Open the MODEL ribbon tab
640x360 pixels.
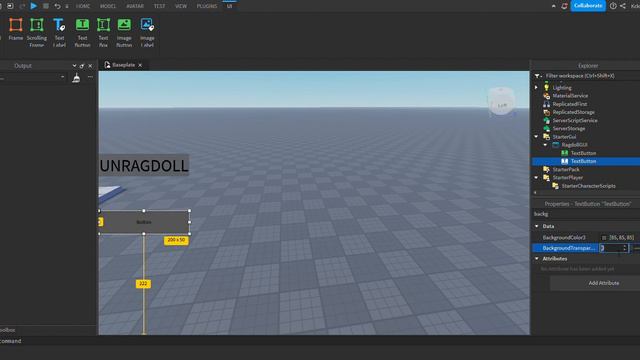pyautogui.click(x=108, y=6)
